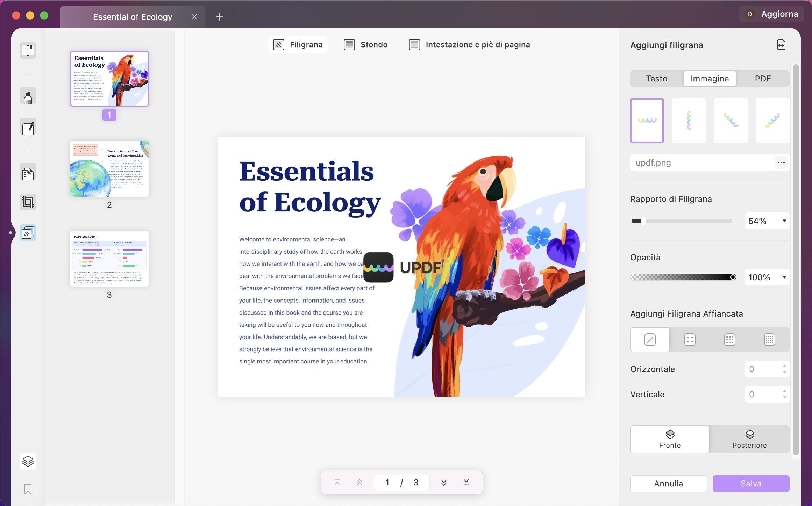Click the panel toggle icon beside Aggiungi filigrana
Screen dimensions: 812x506
[781, 45]
